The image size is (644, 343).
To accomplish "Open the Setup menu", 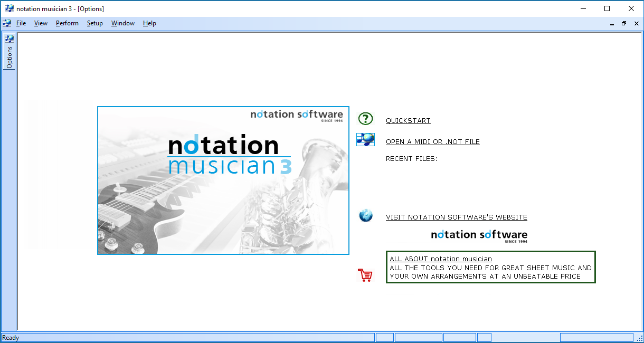I will point(94,23).
